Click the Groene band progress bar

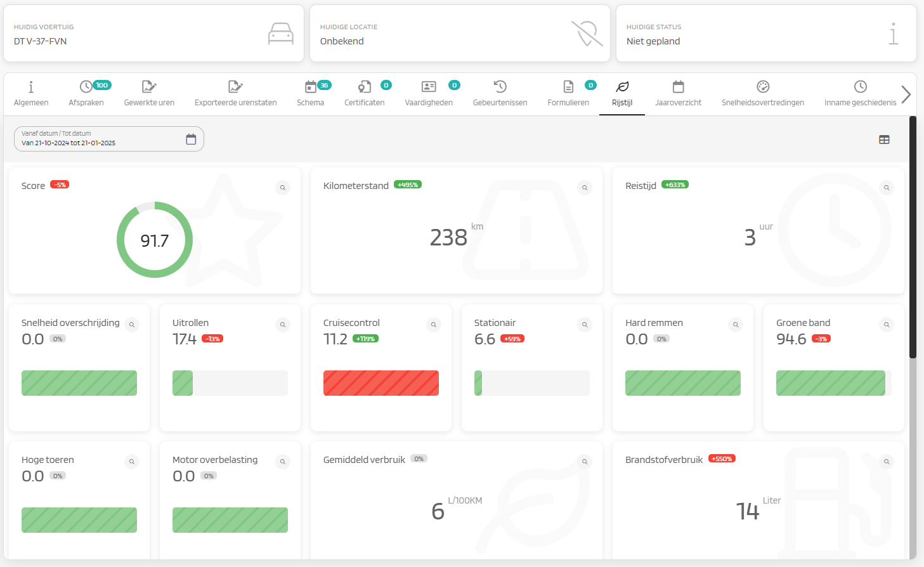click(x=834, y=383)
